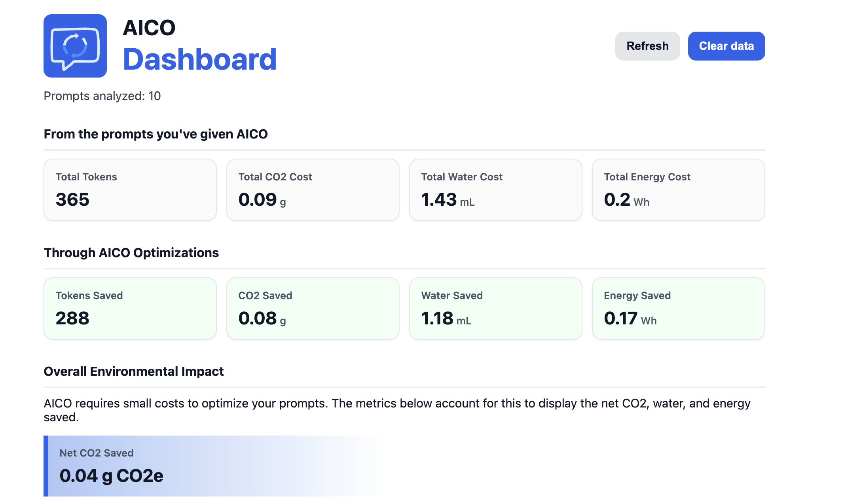Click the AICO chat bubble logo icon

[75, 46]
